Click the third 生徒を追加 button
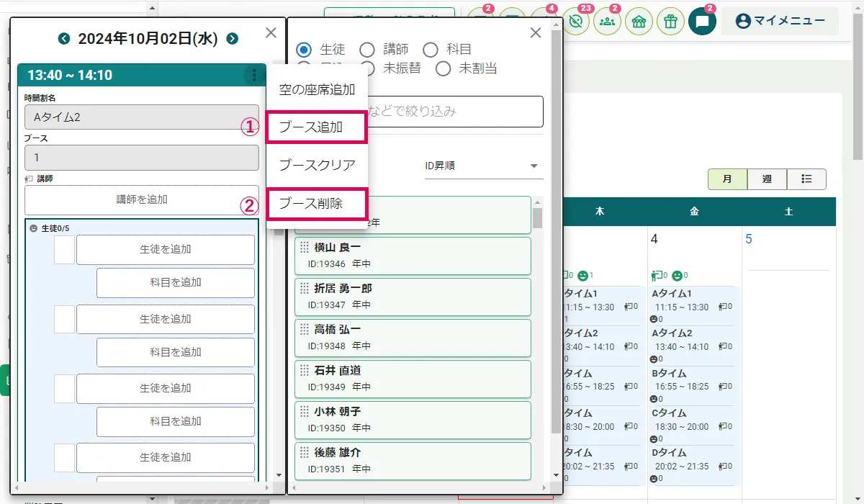 166,388
